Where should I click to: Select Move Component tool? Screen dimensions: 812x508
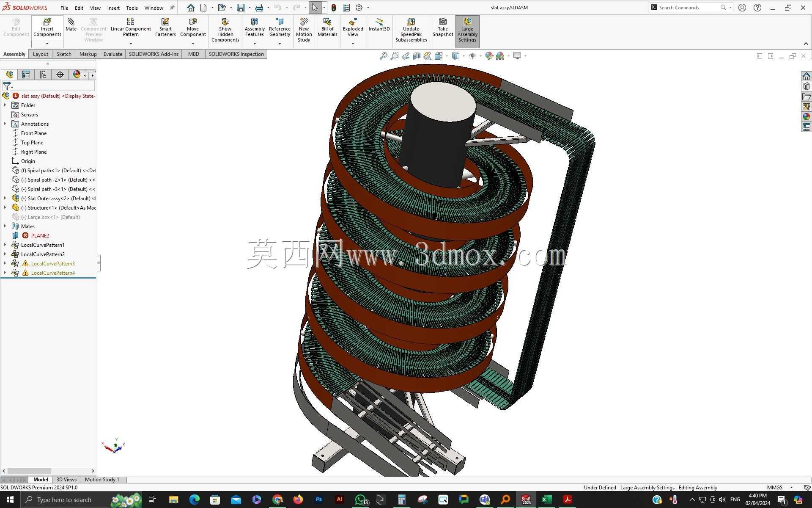pyautogui.click(x=193, y=28)
